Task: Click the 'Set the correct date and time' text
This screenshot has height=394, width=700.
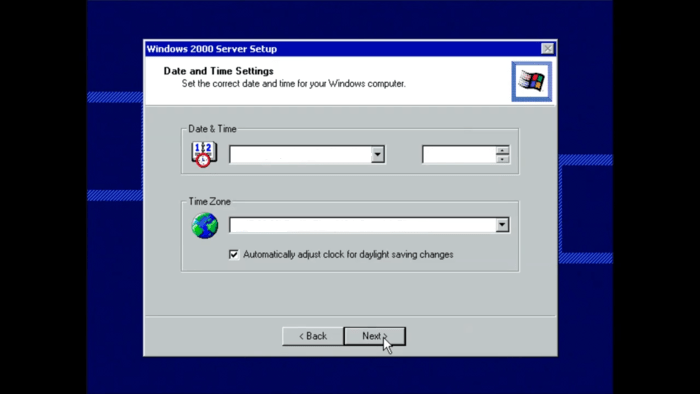Action: click(x=293, y=83)
